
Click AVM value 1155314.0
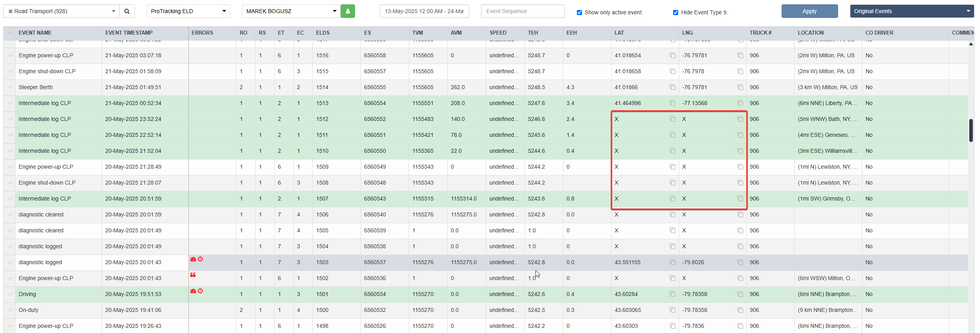tap(464, 199)
